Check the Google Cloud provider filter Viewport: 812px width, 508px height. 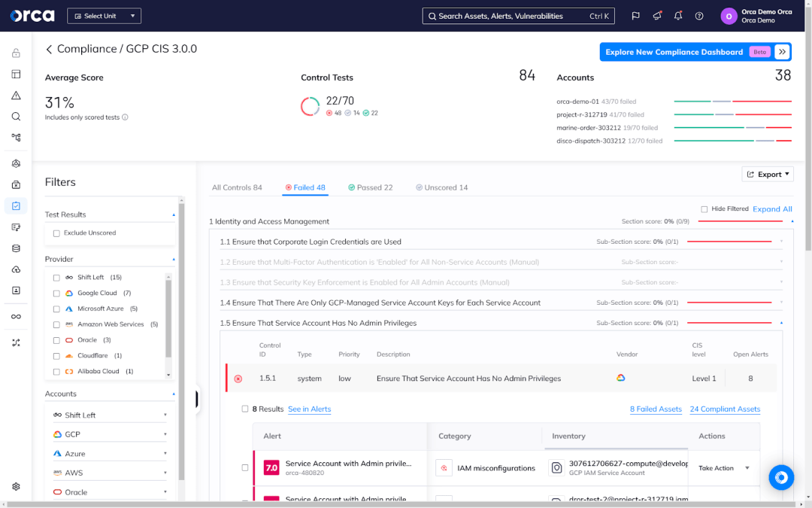pos(56,294)
